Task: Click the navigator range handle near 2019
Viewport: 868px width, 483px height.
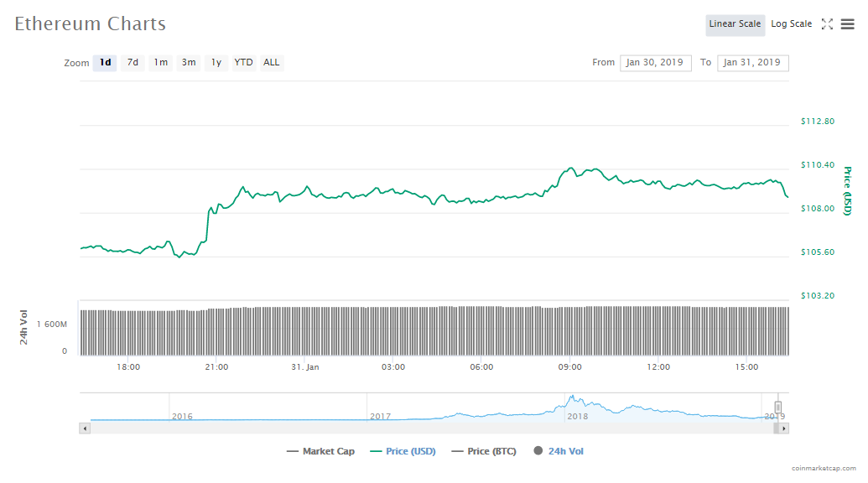Action: (777, 407)
